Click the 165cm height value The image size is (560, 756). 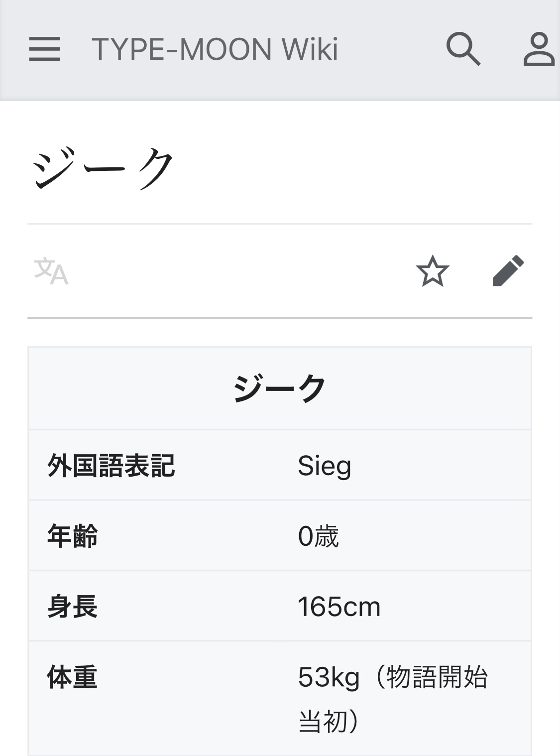pyautogui.click(x=338, y=607)
